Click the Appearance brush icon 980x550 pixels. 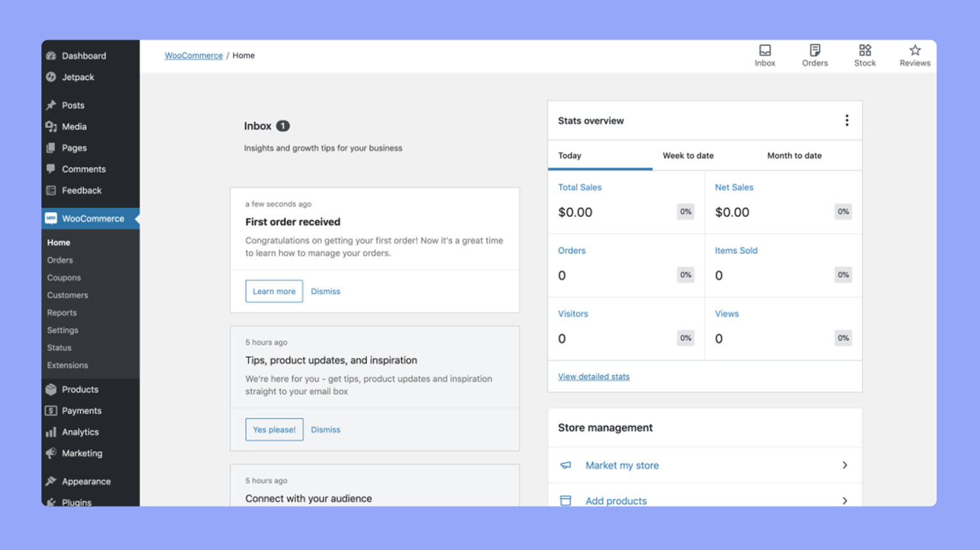[x=51, y=481]
